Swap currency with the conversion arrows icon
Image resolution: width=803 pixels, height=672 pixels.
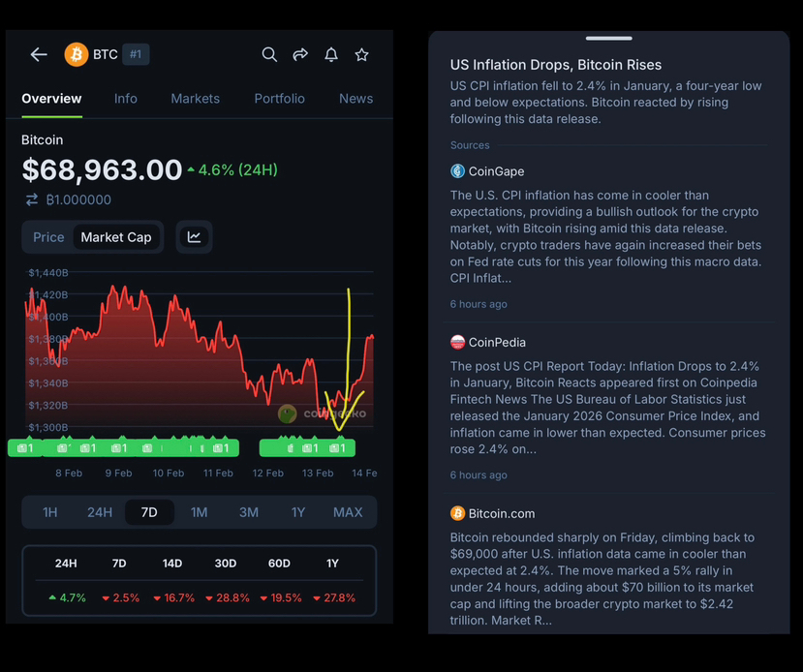coord(32,199)
